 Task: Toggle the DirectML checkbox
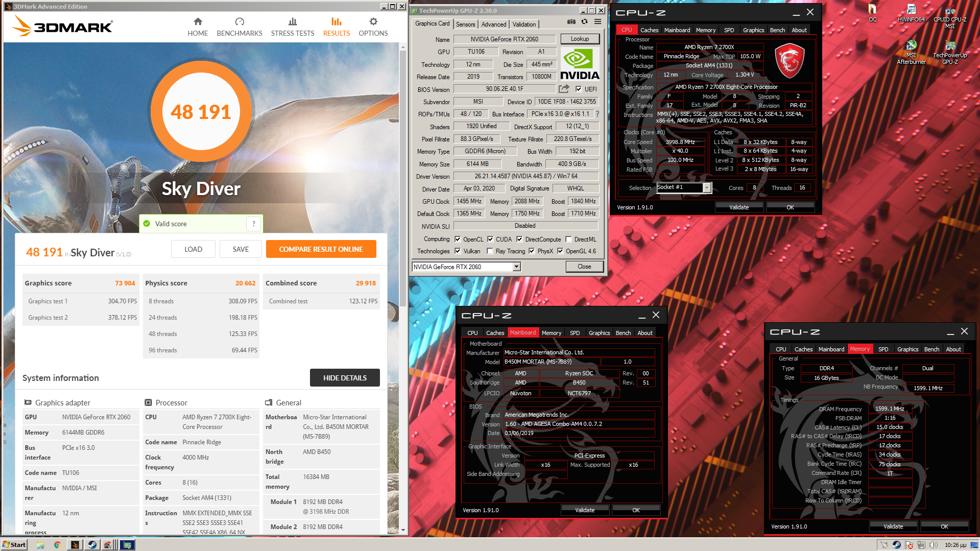pos(568,239)
